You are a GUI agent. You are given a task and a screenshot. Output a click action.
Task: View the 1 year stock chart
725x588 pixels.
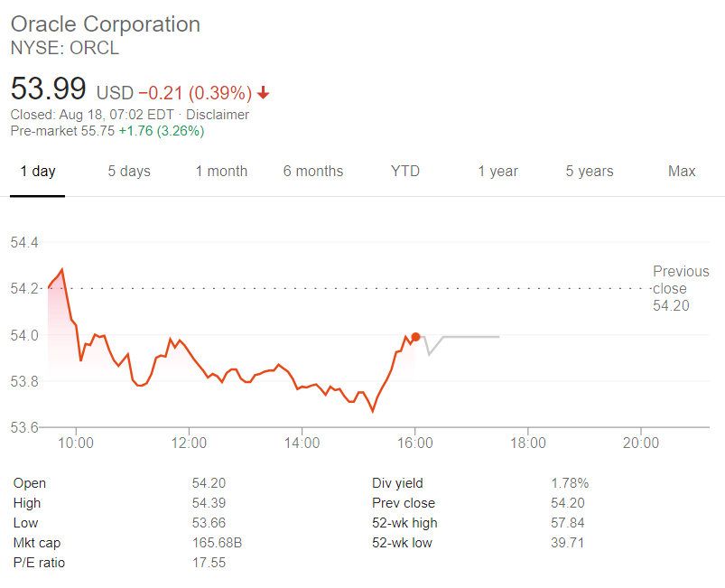pyautogui.click(x=497, y=171)
